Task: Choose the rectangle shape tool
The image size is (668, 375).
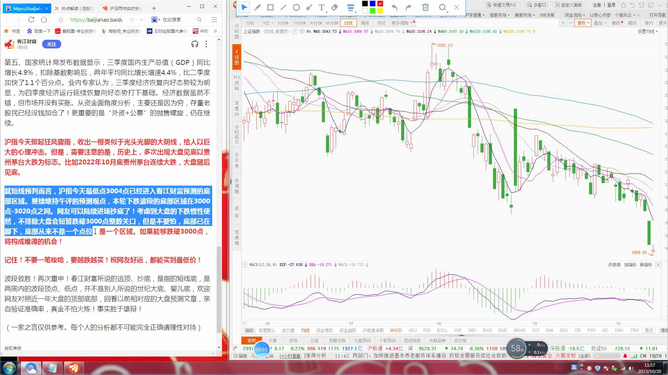Action: click(x=270, y=7)
